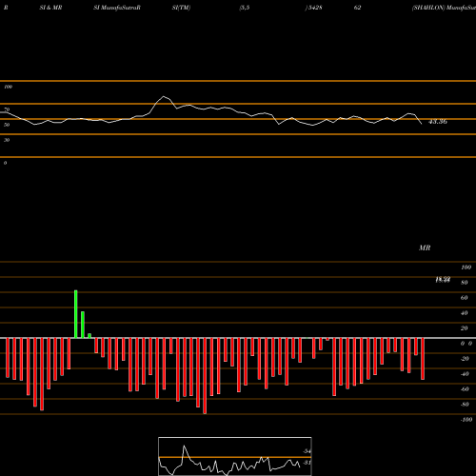This screenshot has width=476, height=476.
Task: Click the 50 level label on RSI axis
Action: pyautogui.click(x=7, y=125)
